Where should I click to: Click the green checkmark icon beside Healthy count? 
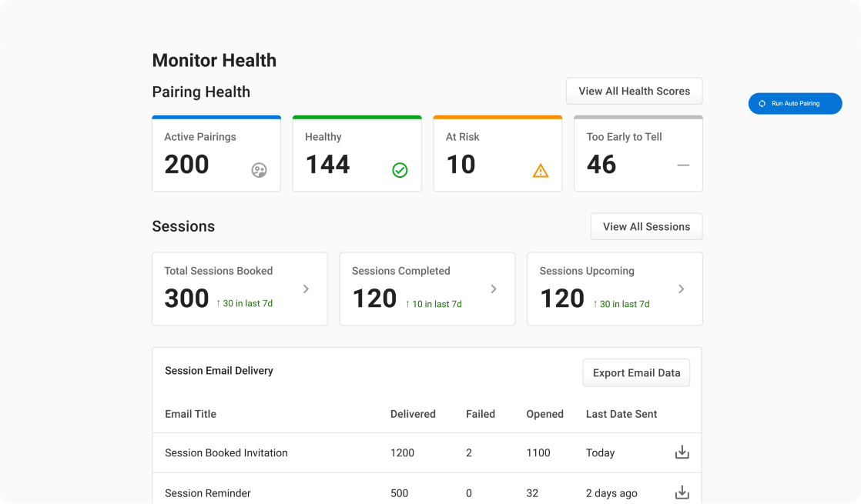tap(400, 170)
